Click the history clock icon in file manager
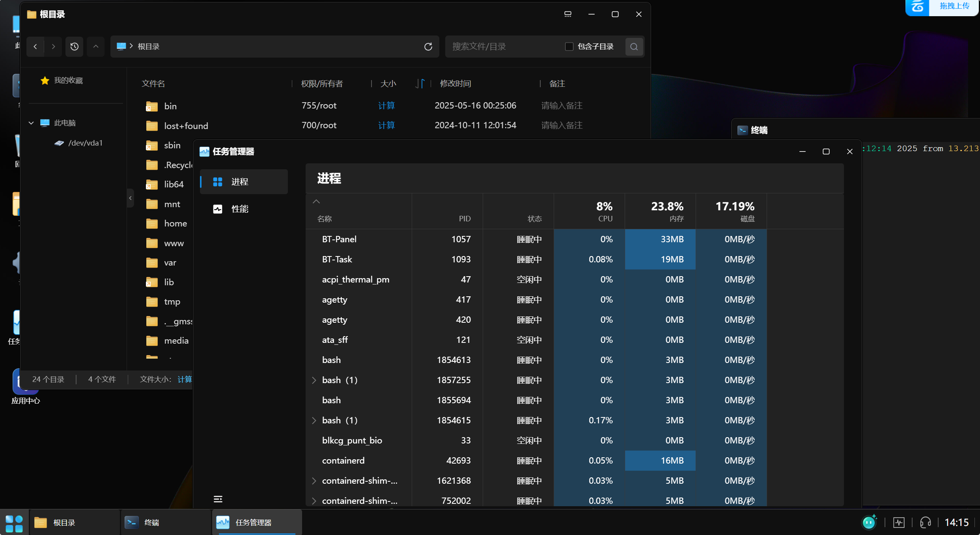Viewport: 980px width, 535px height. (74, 47)
